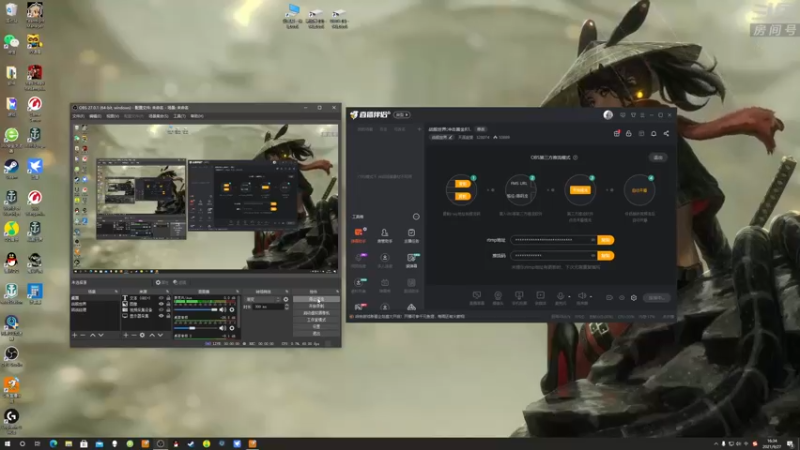
Task: Click the microphone icon in streaming app toolbar
Action: 560,295
